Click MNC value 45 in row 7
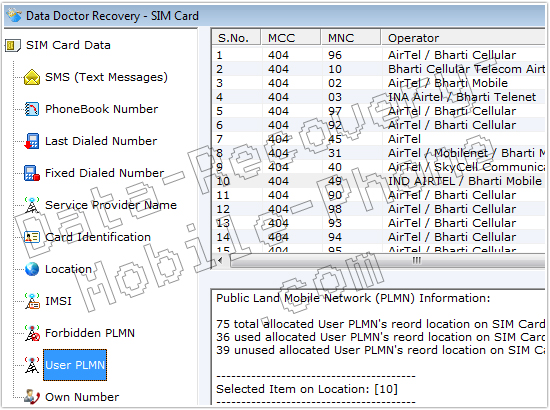This screenshot has width=550, height=410. [335, 139]
